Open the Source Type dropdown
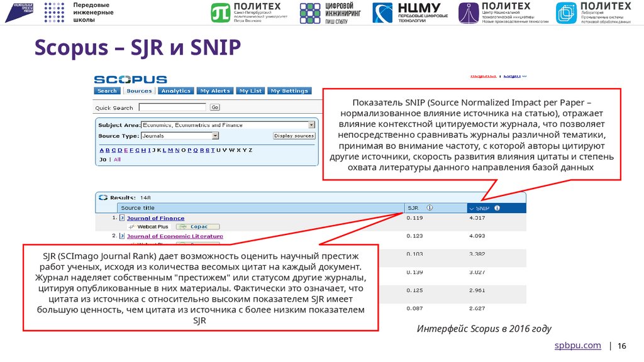Viewport: 644px width, 362px height. click(214, 136)
